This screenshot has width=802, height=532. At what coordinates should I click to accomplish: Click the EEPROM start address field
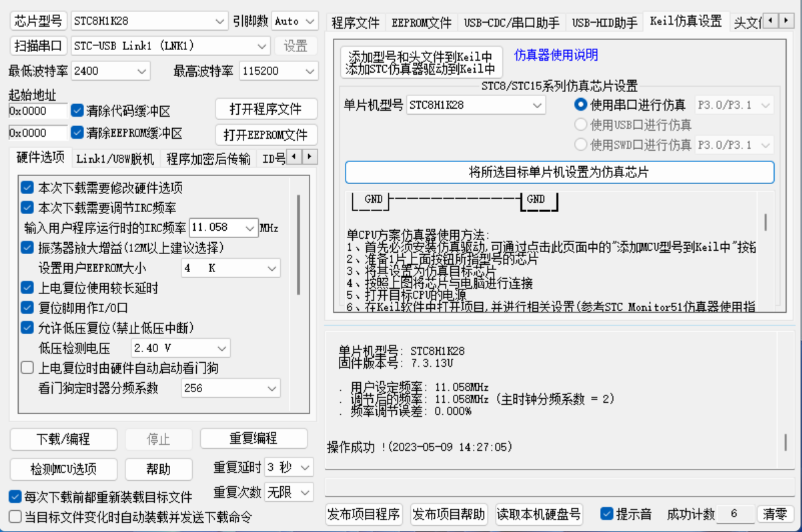coord(38,133)
